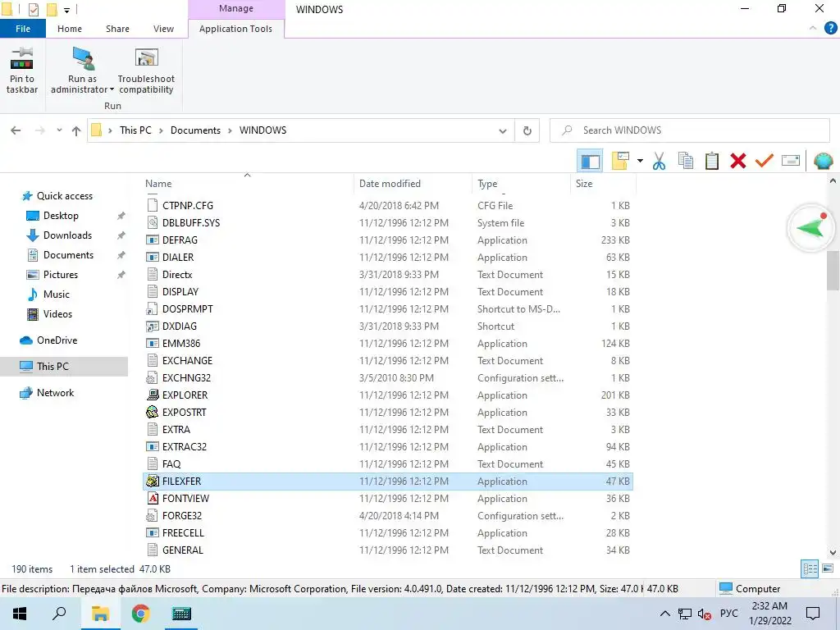Click chevron after This PC in breadcrumb
This screenshot has height=630, width=840.
tap(161, 130)
